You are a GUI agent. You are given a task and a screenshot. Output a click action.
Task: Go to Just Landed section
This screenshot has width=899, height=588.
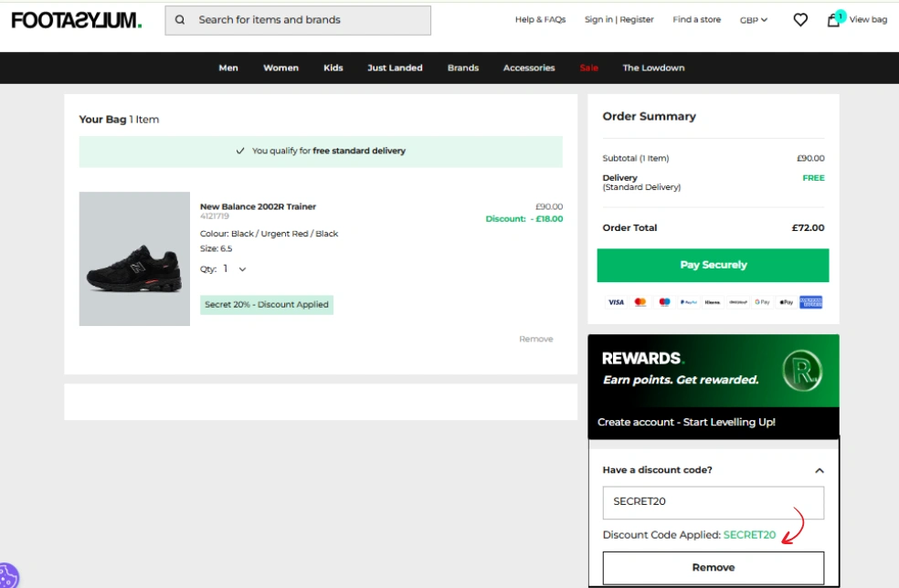click(x=395, y=68)
